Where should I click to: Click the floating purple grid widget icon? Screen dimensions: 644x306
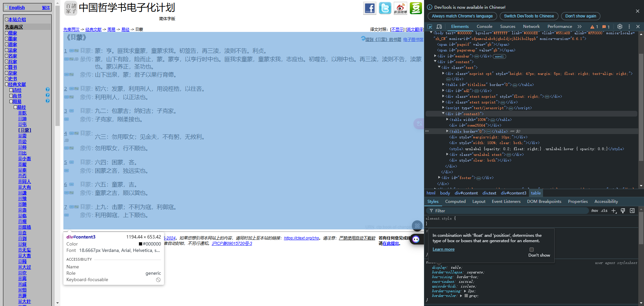(417, 226)
